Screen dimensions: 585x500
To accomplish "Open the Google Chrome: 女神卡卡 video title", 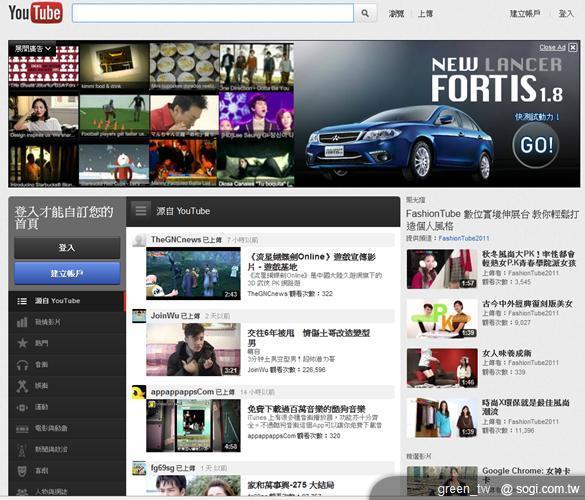I will click(526, 475).
